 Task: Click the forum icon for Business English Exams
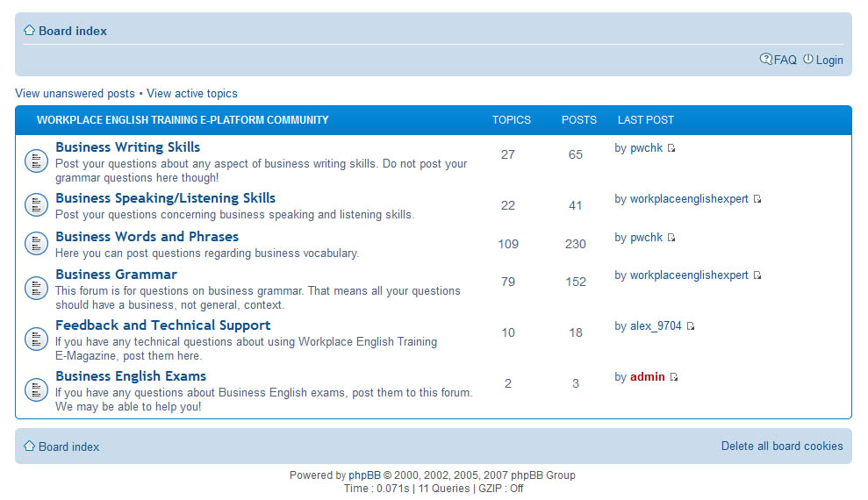tap(37, 390)
